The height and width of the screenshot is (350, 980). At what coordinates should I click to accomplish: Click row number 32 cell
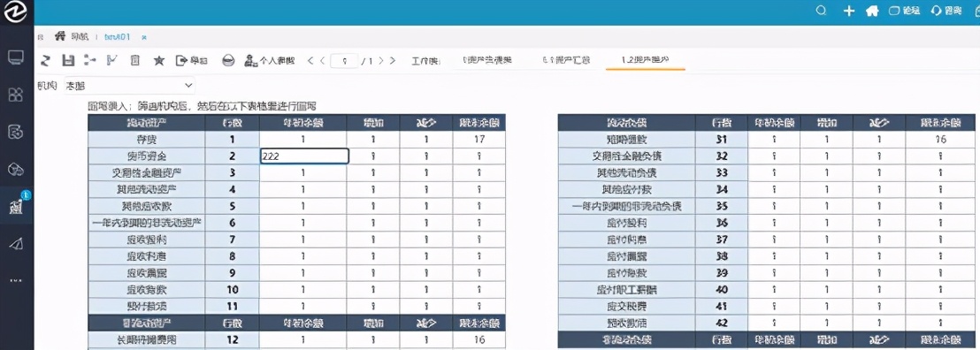(x=721, y=156)
